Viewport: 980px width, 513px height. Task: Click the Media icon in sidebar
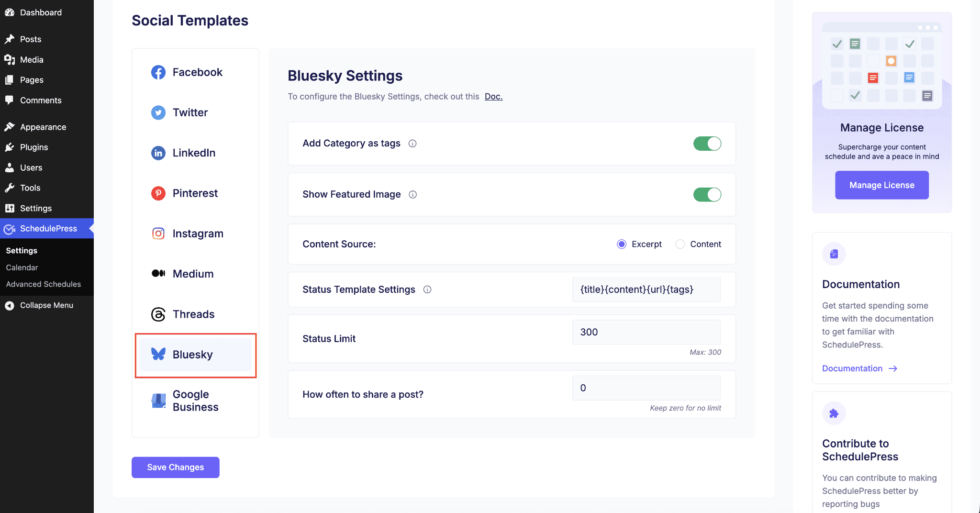pos(10,60)
